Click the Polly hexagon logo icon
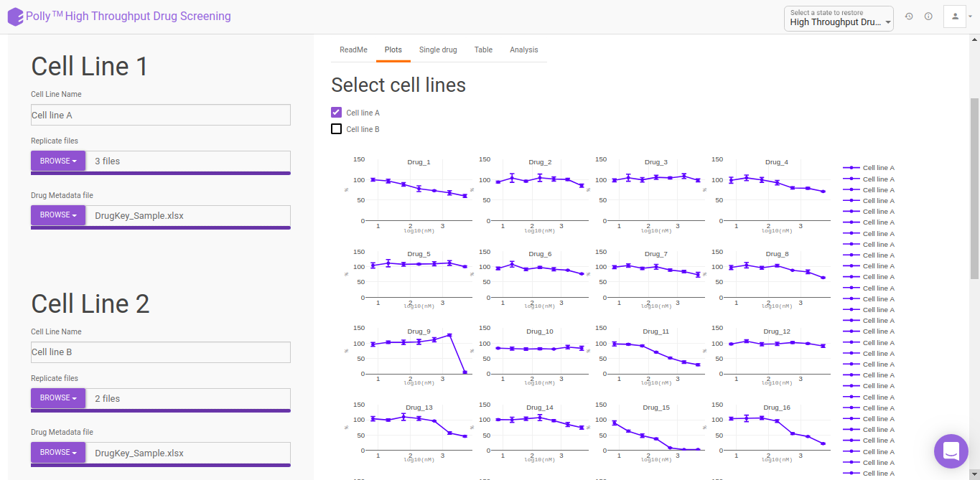The width and height of the screenshot is (980, 480). (15, 17)
